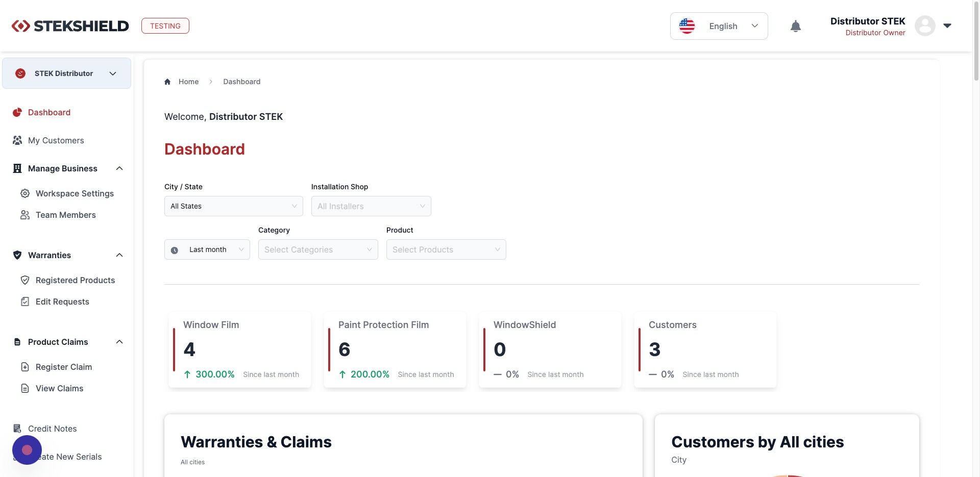Click the Manage Business building icon
The image size is (980, 477).
[x=17, y=168]
